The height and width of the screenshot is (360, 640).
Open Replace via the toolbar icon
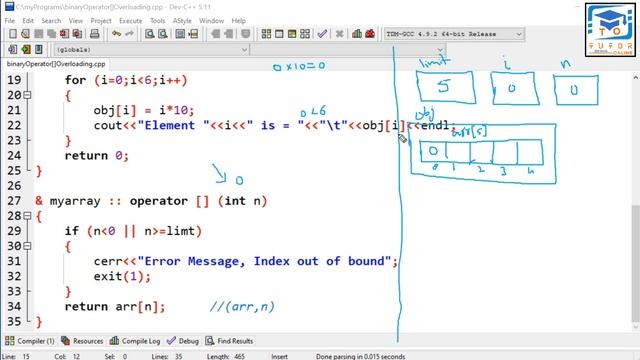[163, 34]
